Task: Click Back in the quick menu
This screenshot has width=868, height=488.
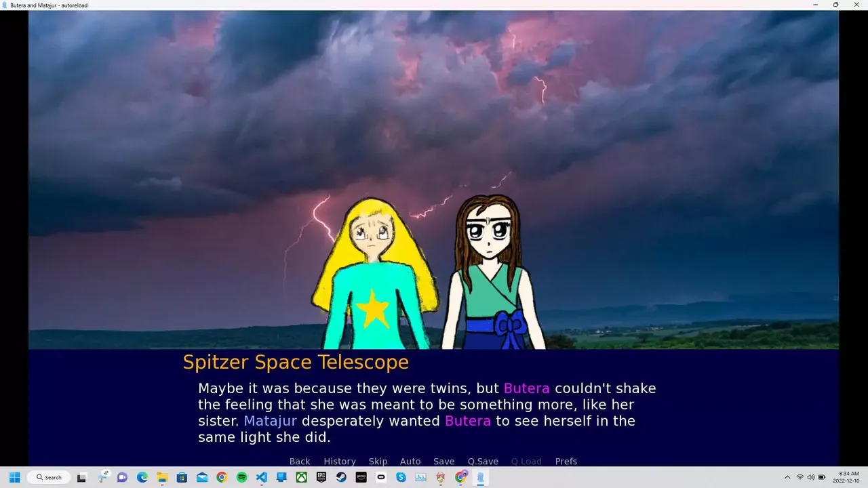Action: click(x=300, y=462)
